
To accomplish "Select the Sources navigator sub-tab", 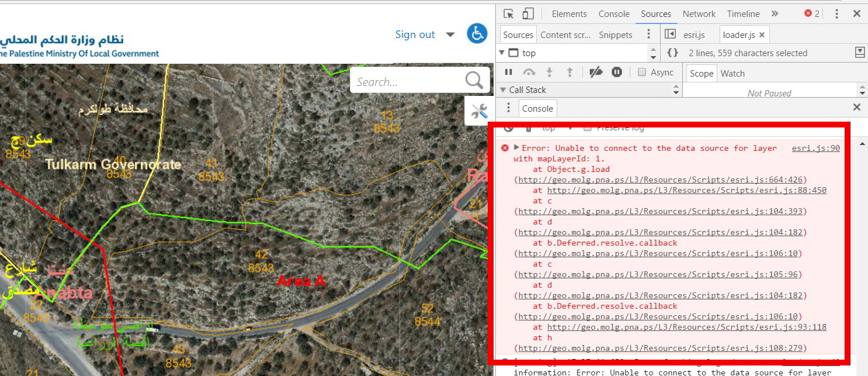I will pos(518,35).
